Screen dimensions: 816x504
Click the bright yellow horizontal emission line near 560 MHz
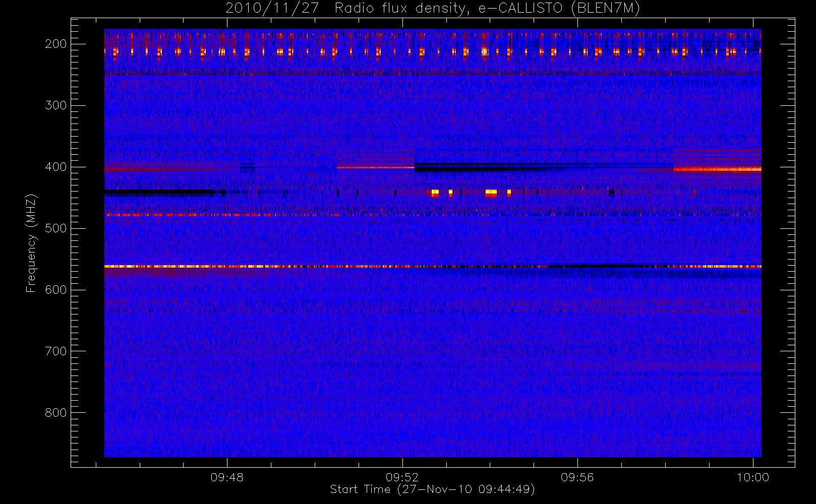pyautogui.click(x=433, y=266)
